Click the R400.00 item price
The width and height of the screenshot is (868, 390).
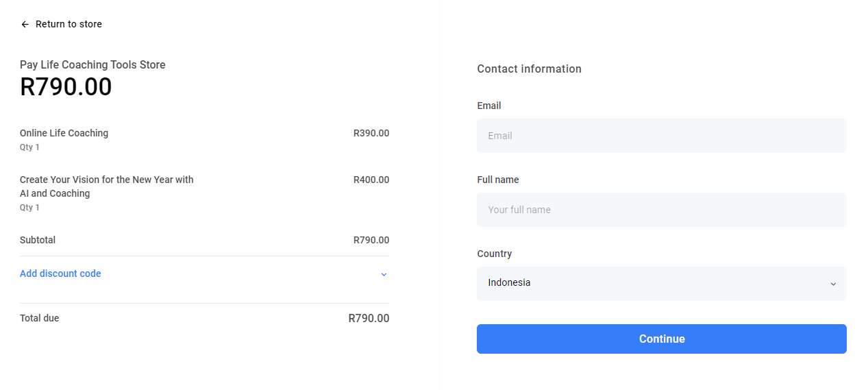pyautogui.click(x=371, y=180)
